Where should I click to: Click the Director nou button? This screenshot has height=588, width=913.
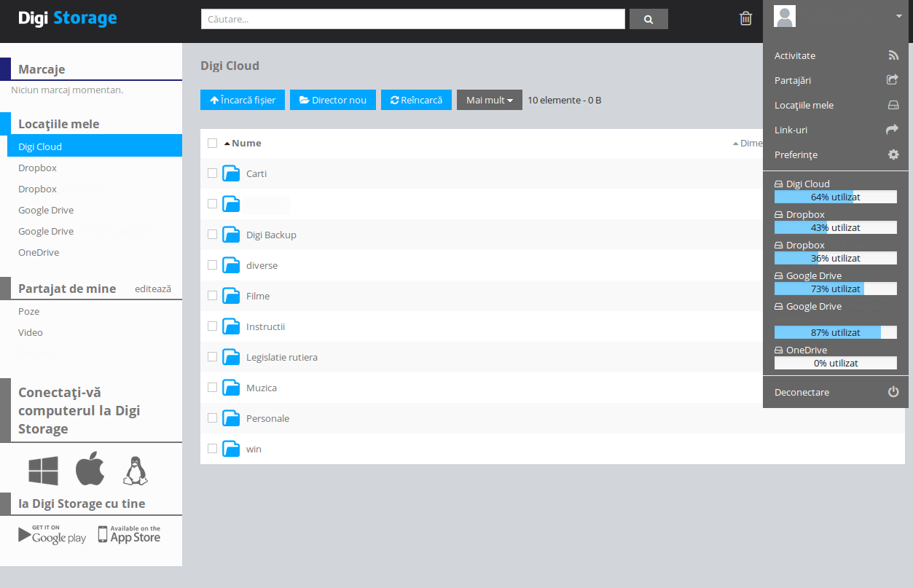332,100
